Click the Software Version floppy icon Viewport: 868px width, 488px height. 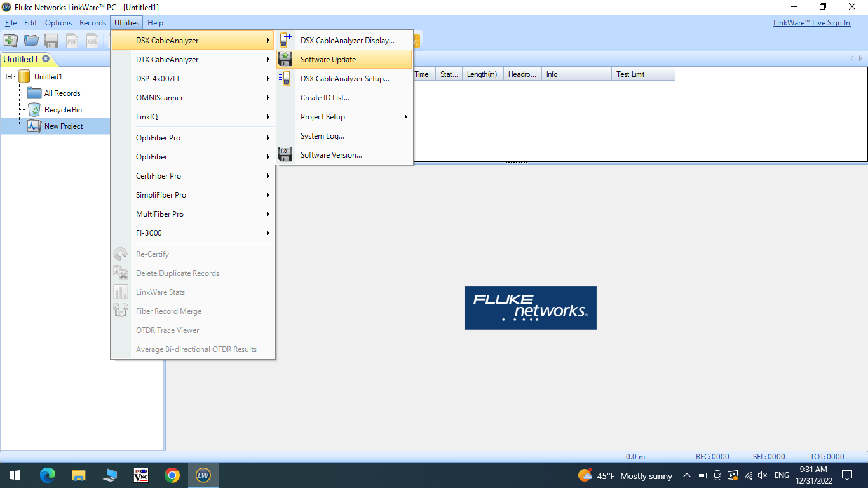point(285,155)
